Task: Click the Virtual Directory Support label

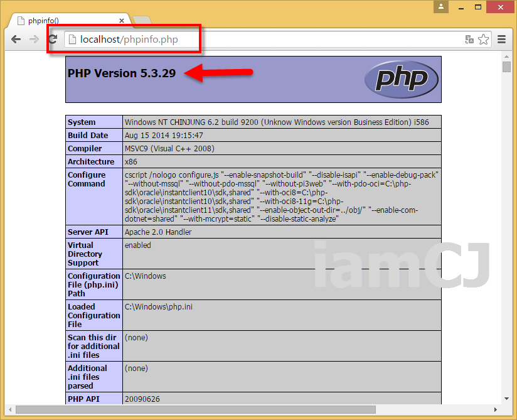Action: (x=85, y=254)
